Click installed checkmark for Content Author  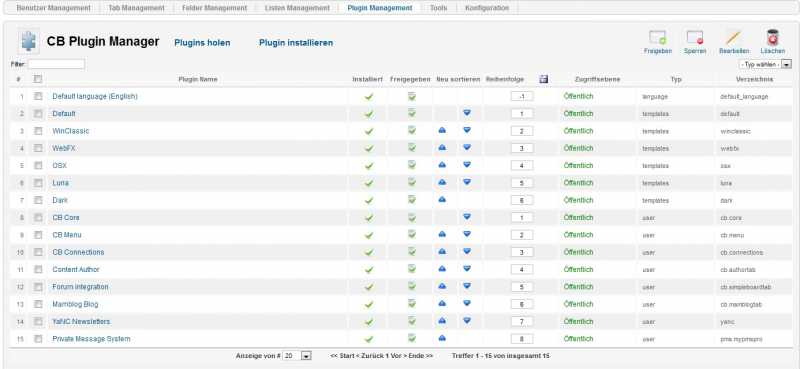click(x=369, y=270)
